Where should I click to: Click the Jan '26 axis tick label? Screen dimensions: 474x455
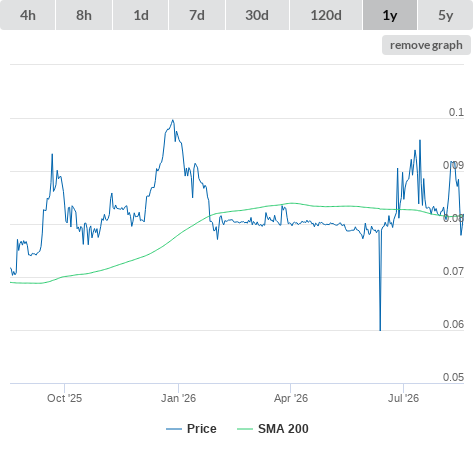click(x=178, y=398)
